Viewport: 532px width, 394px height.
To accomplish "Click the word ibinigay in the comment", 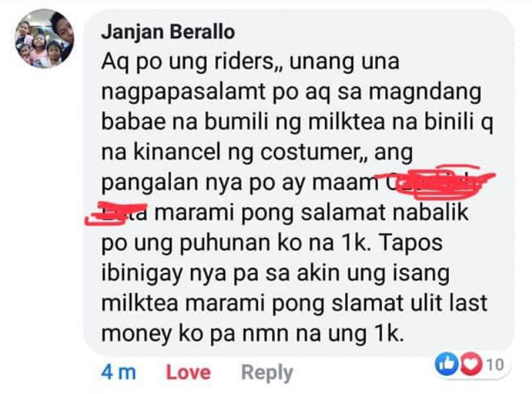I will point(141,274).
